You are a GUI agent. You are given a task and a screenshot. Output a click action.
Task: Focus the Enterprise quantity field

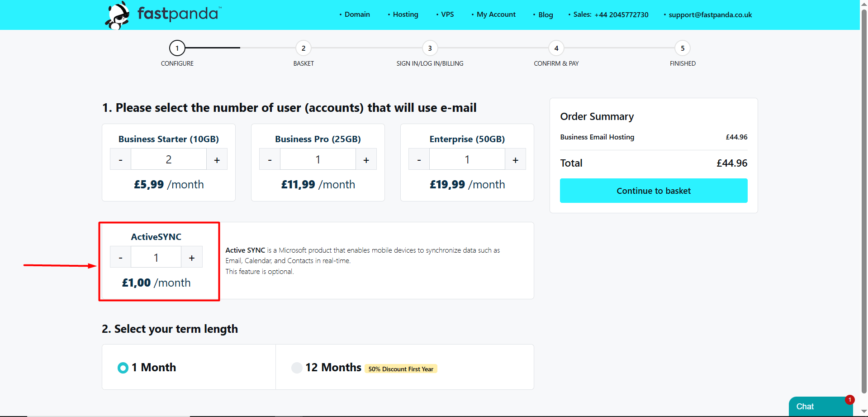467,159
